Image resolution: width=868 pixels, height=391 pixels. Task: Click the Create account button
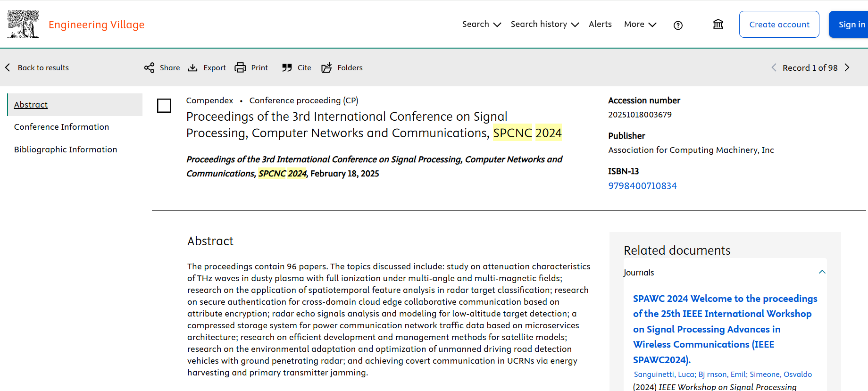click(x=779, y=24)
